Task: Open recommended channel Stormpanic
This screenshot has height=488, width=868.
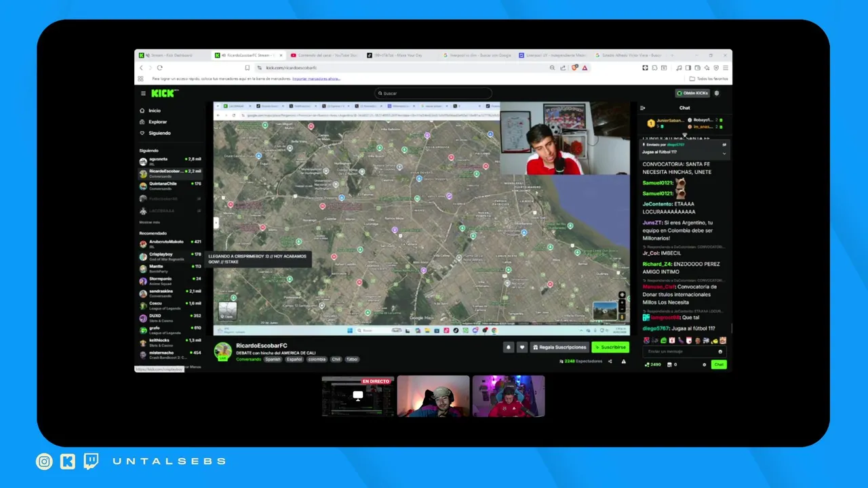Action: point(171,280)
